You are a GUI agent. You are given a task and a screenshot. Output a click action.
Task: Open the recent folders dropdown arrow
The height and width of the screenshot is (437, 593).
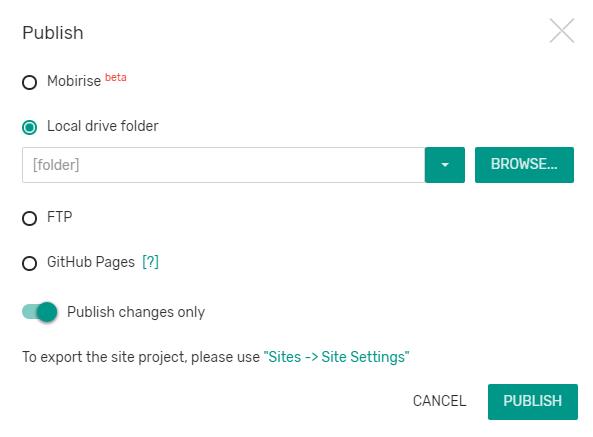[445, 165]
